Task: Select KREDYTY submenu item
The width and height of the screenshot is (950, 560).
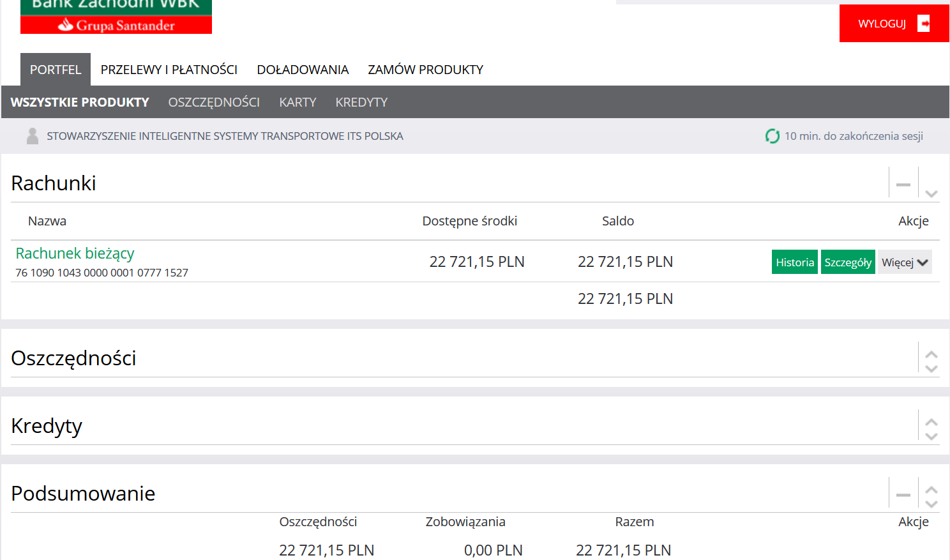Action: 361,102
